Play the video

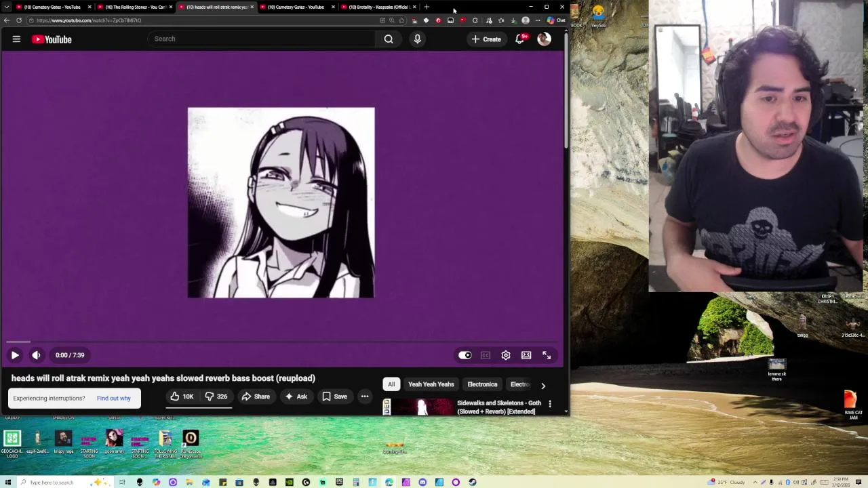15,355
